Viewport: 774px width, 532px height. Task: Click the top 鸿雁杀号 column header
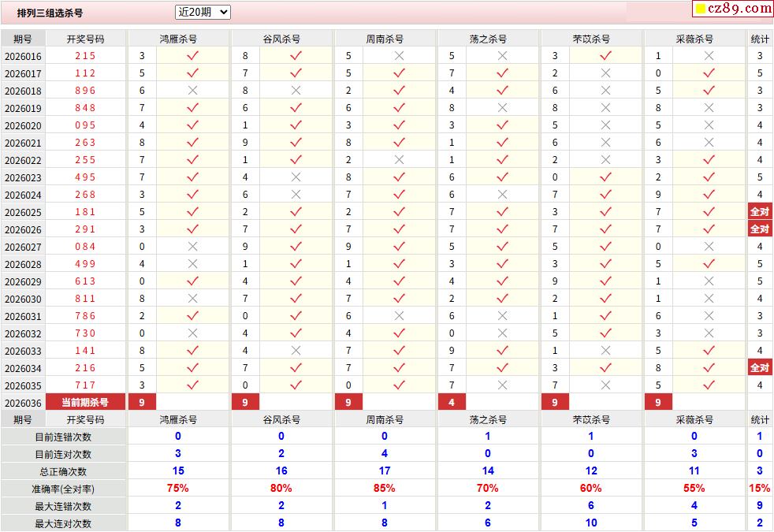[x=178, y=39]
